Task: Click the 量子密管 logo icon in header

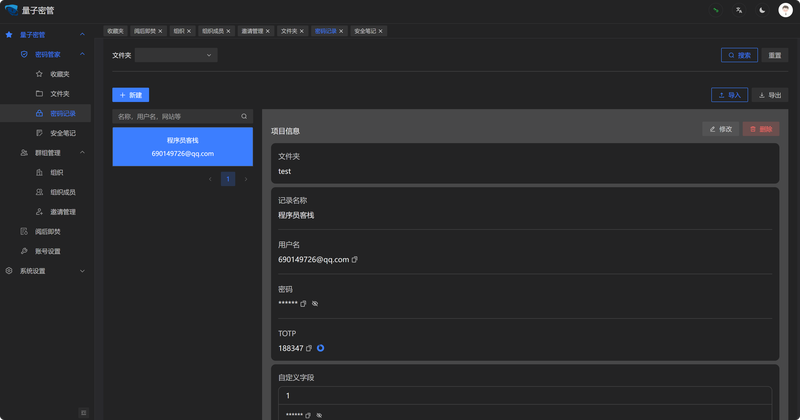Action: pos(11,10)
